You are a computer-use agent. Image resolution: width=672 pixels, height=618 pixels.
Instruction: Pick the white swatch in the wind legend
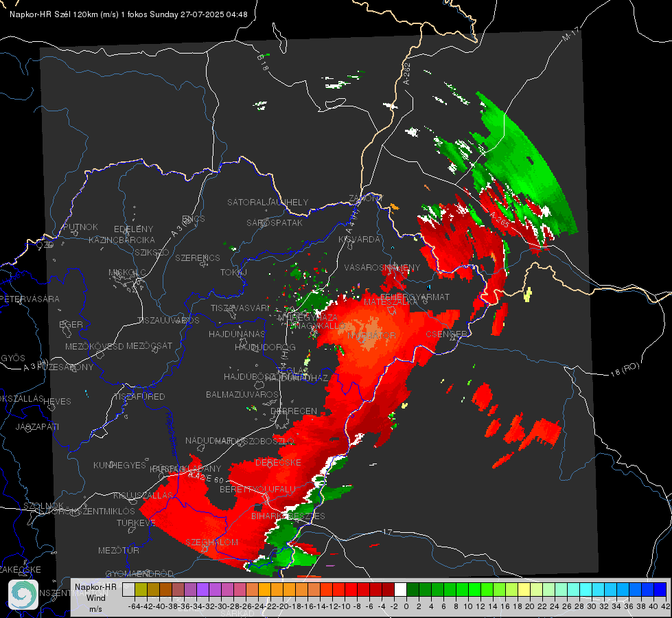[x=400, y=589]
